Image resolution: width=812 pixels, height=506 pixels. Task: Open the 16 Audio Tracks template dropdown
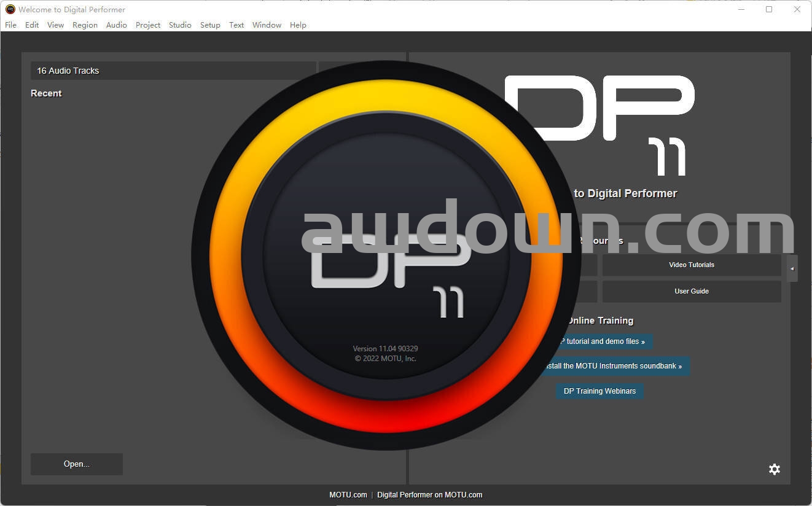pyautogui.click(x=173, y=71)
